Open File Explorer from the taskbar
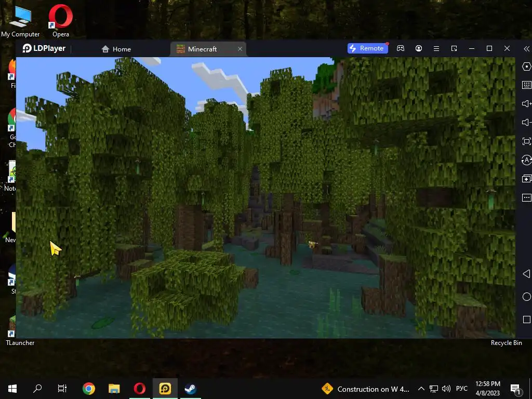The height and width of the screenshot is (399, 532). (x=114, y=389)
